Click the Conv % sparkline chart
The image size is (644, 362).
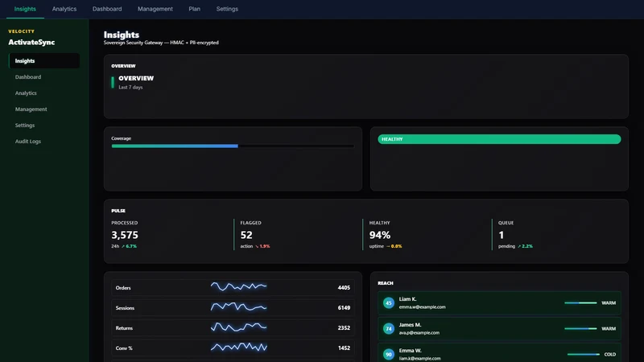238,348
